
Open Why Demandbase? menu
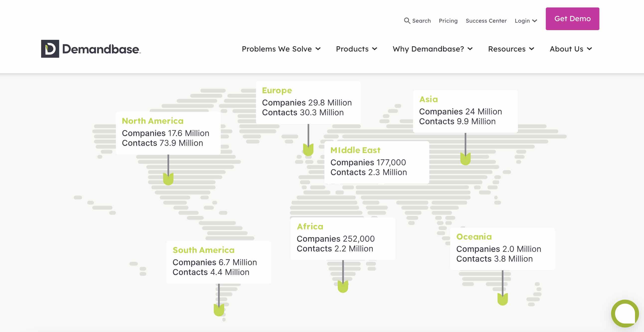coord(432,49)
